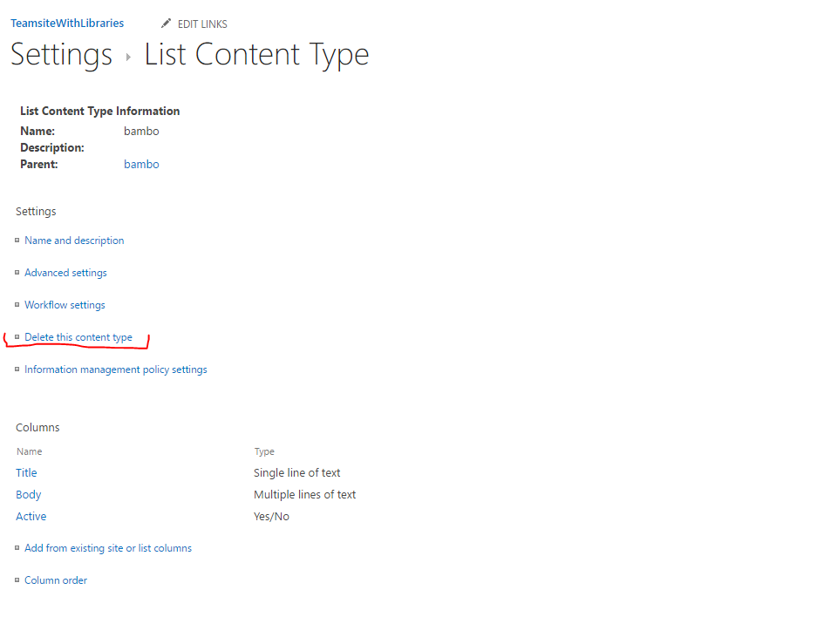Open the Title column
The image size is (837, 644).
tap(26, 472)
